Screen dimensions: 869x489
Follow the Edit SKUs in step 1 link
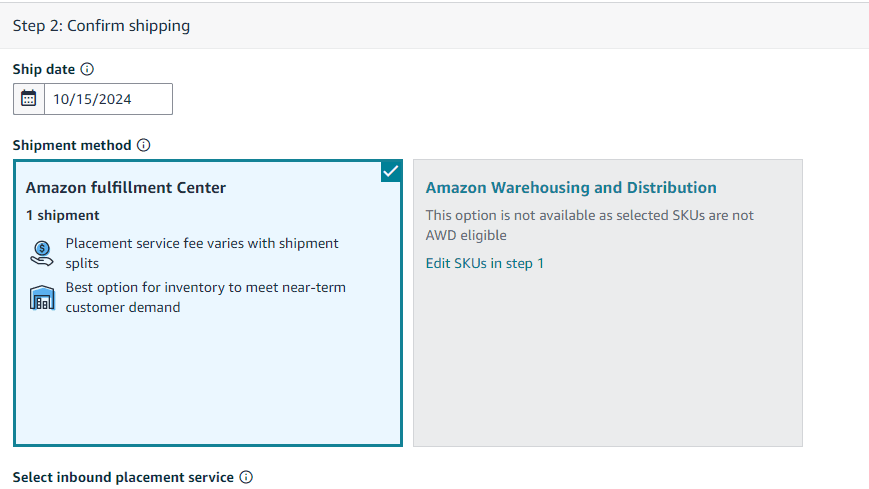click(485, 263)
